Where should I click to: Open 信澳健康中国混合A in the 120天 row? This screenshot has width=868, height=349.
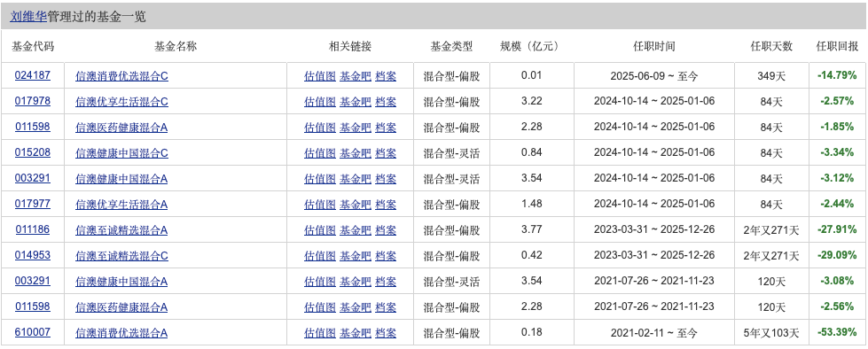pos(121,282)
